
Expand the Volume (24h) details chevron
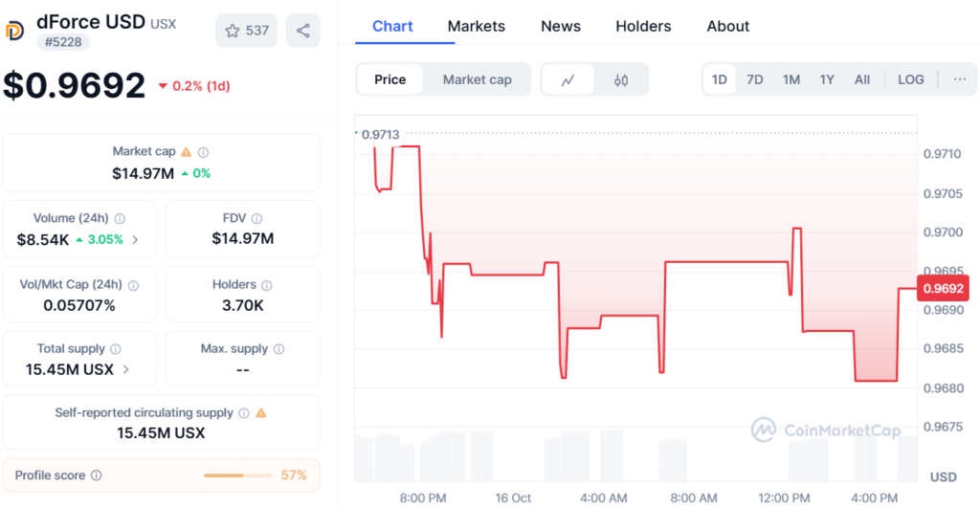[135, 239]
